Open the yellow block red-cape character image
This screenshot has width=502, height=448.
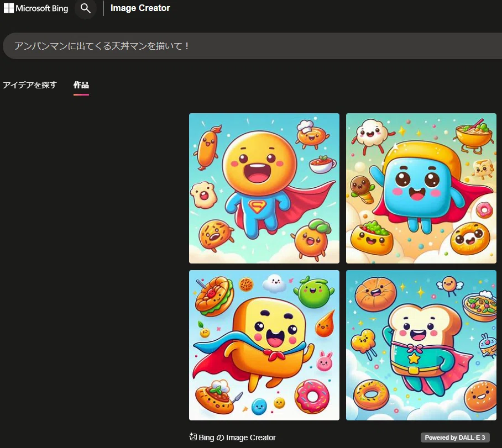tap(264, 345)
